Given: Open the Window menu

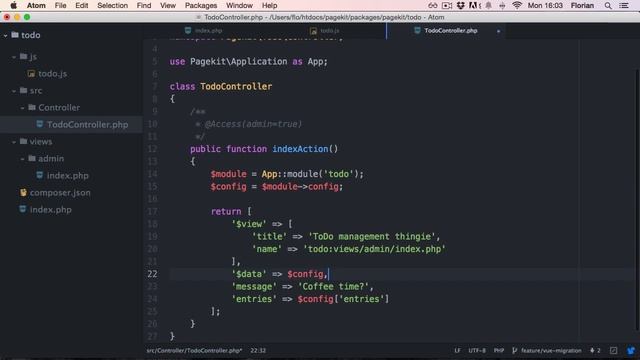Looking at the screenshot, I should point(239,5).
